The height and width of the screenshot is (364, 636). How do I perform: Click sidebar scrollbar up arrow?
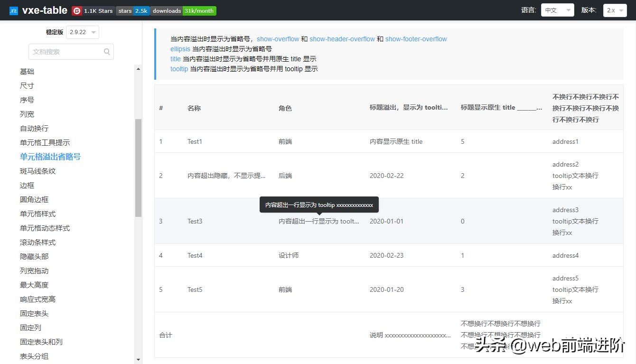pyautogui.click(x=138, y=69)
